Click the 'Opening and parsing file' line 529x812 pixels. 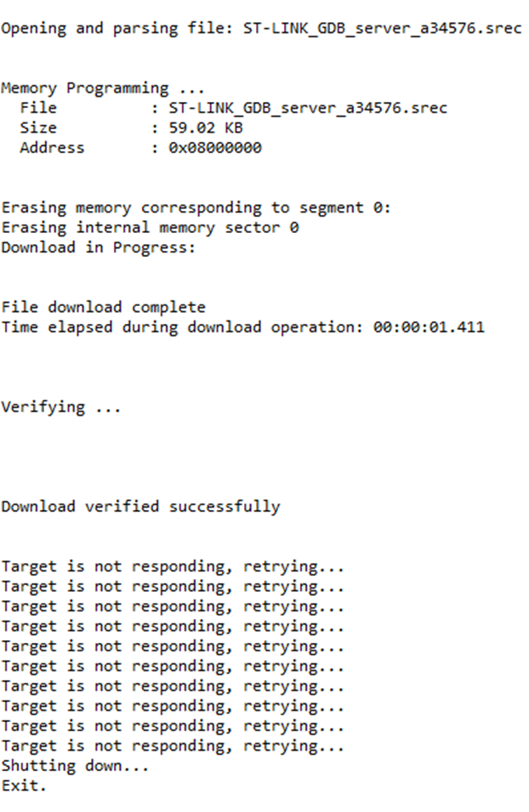tap(261, 28)
